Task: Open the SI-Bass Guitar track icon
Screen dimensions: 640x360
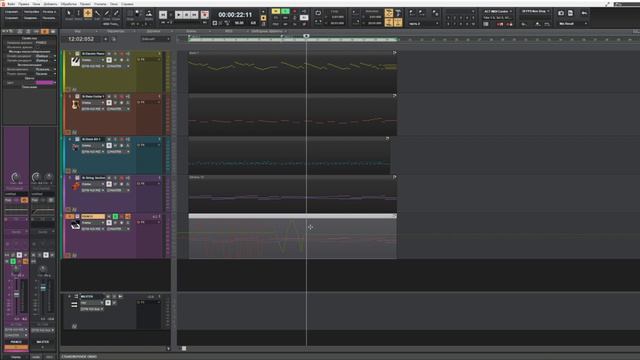Action: pyautogui.click(x=75, y=105)
